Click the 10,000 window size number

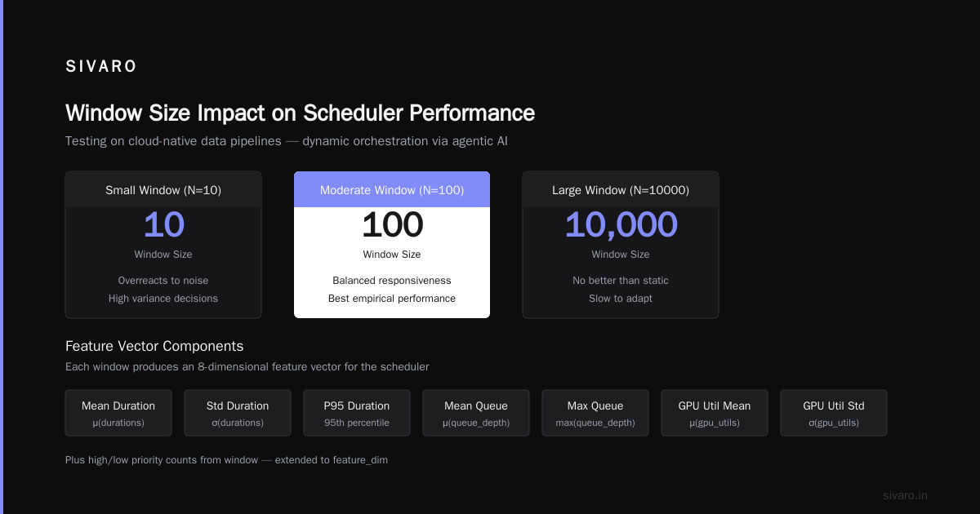point(621,225)
